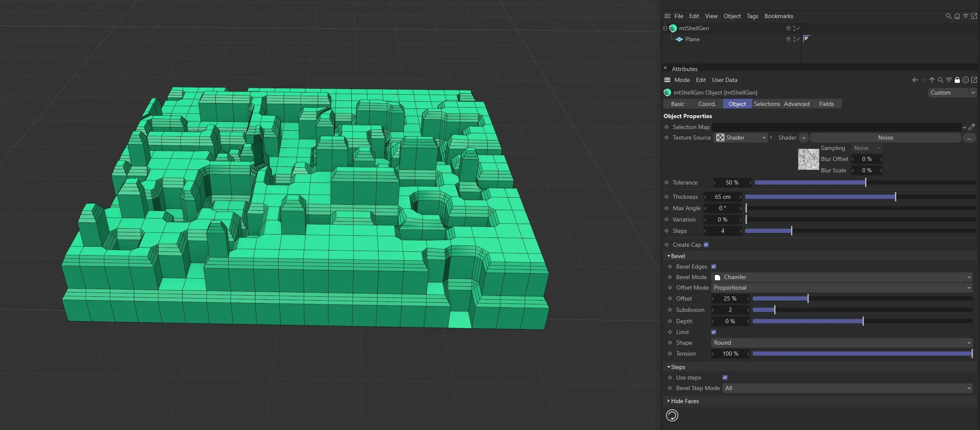Image resolution: width=980 pixels, height=430 pixels.
Task: Click the lock icon in Attributes panel
Action: [x=957, y=80]
